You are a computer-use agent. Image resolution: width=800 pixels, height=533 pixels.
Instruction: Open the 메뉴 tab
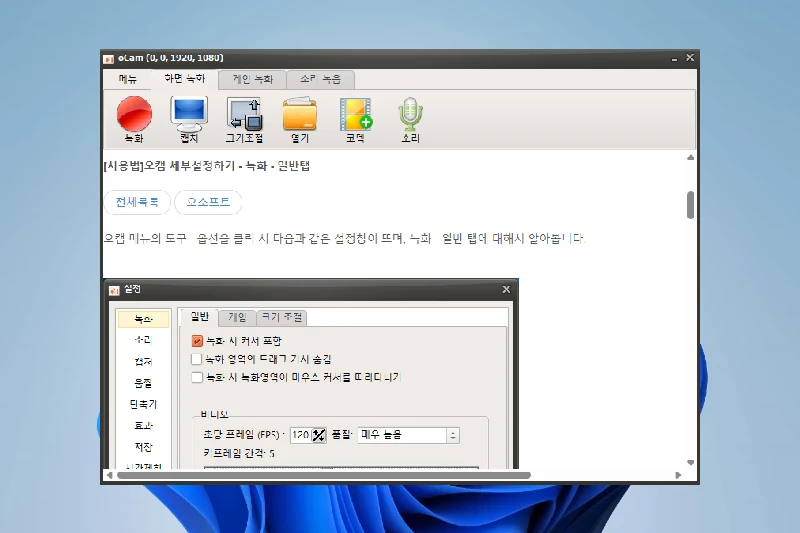pyautogui.click(x=128, y=79)
